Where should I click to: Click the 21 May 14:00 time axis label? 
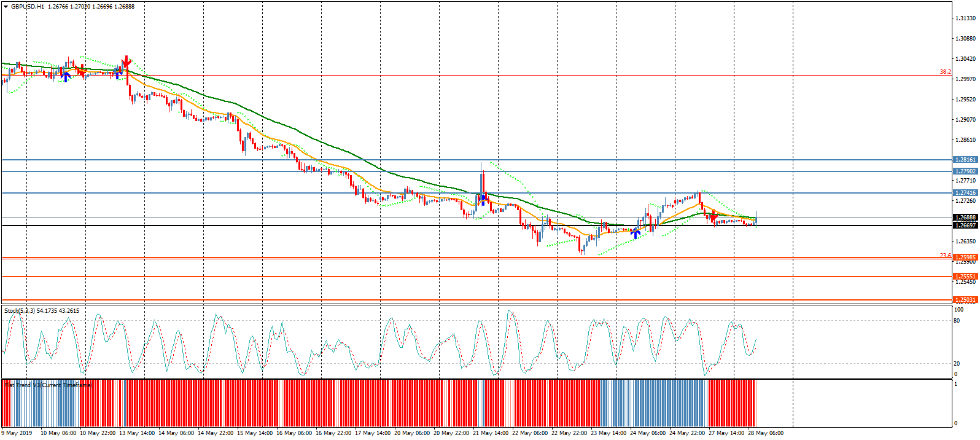[x=491, y=433]
